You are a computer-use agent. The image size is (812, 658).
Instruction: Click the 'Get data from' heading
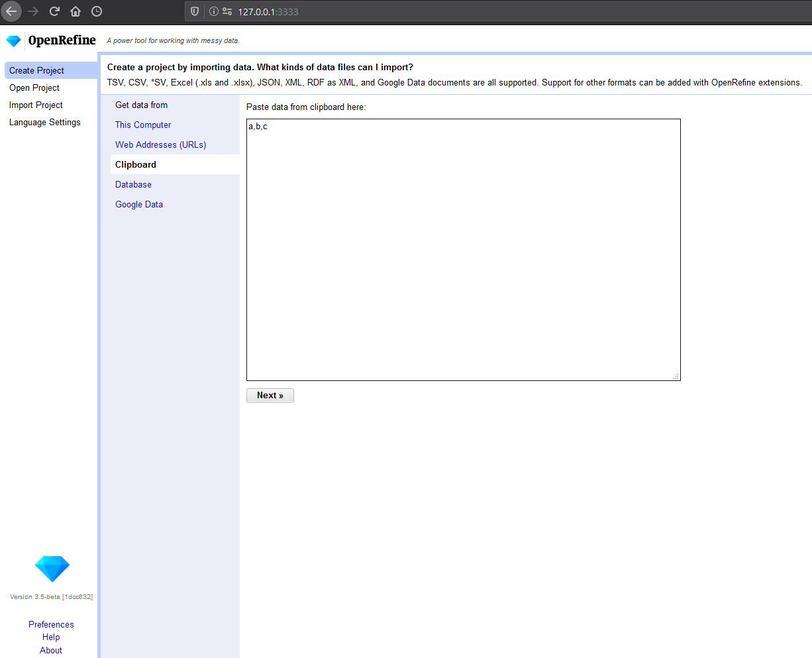(141, 105)
